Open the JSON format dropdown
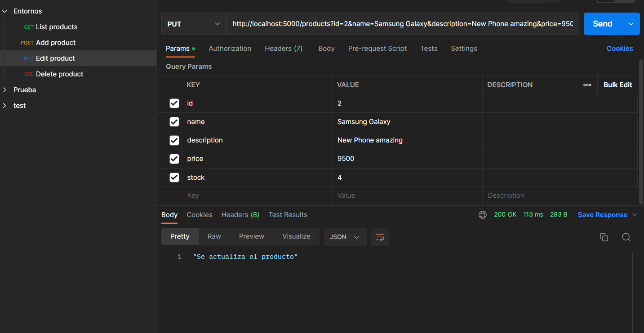The image size is (644, 333). tap(345, 237)
